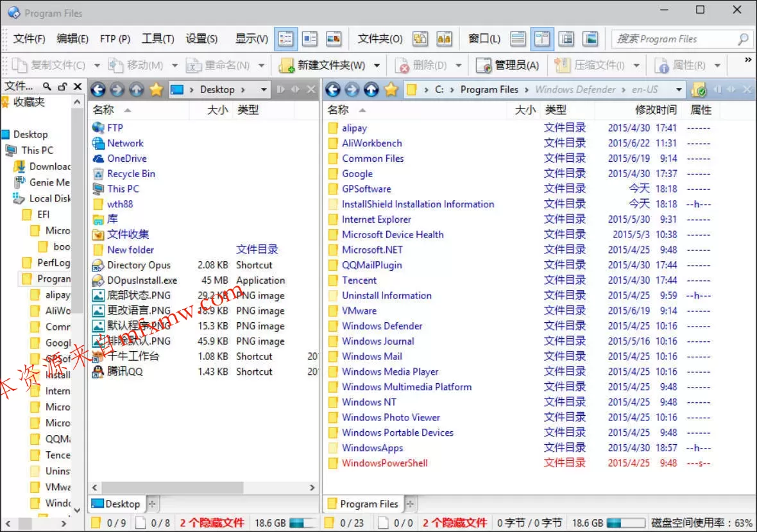Screen dimensions: 757x532
Task: Select Program Files tab in right pane
Action: coord(363,504)
